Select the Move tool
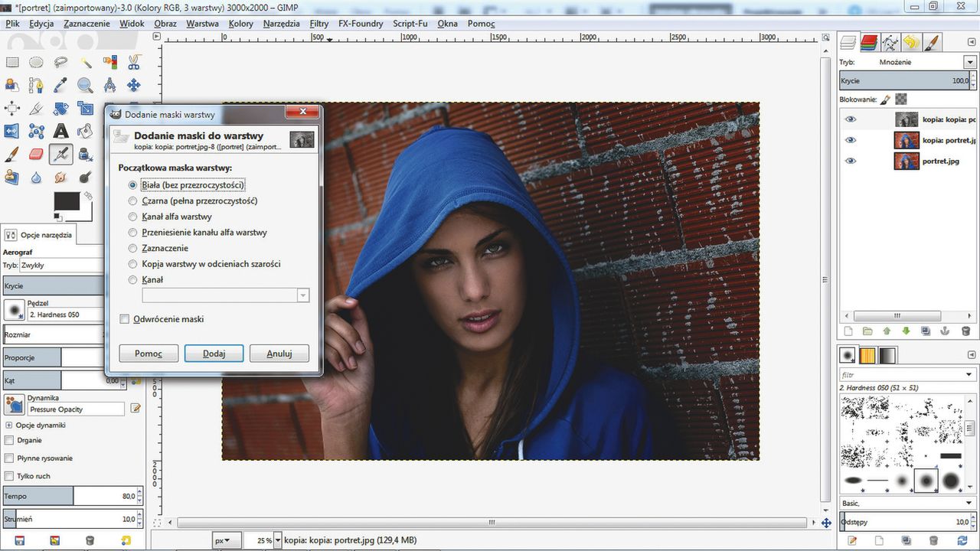Viewport: 980px width, 551px height. pyautogui.click(x=134, y=85)
